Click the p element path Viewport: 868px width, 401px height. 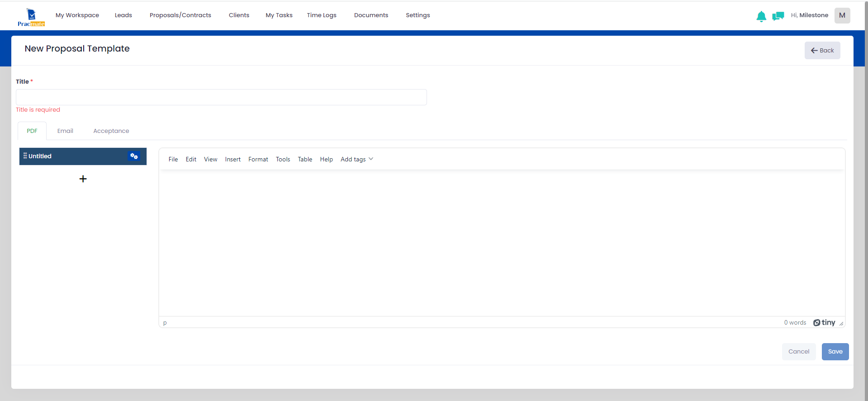165,323
